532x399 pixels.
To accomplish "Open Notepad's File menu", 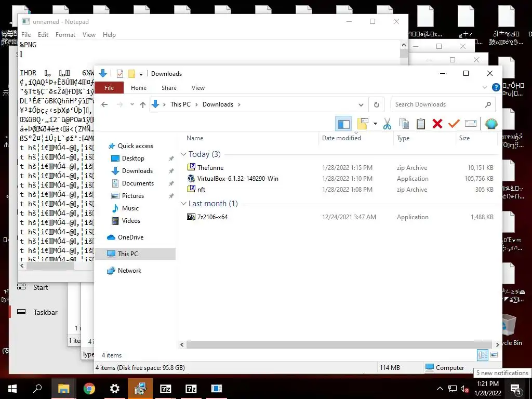I will pyautogui.click(x=26, y=35).
